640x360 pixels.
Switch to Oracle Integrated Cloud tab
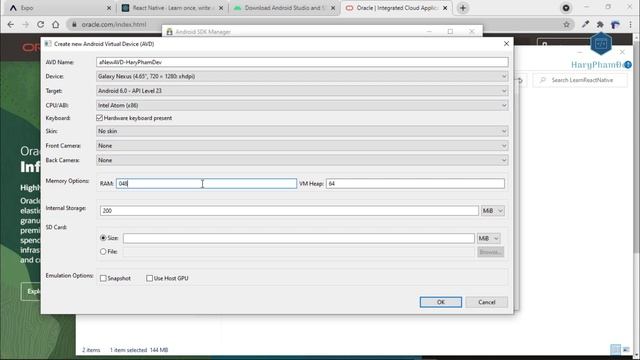[396, 8]
